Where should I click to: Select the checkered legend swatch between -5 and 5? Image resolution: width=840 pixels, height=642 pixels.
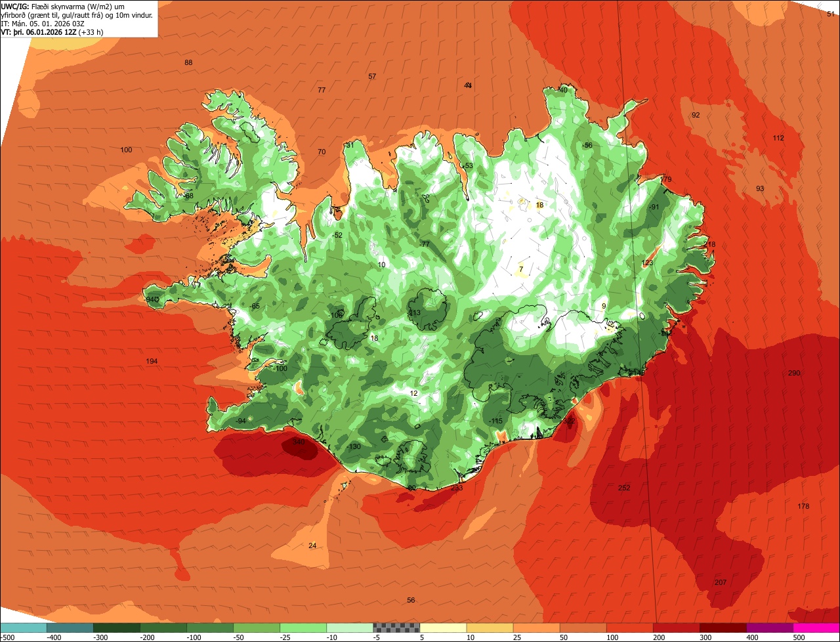point(396,628)
